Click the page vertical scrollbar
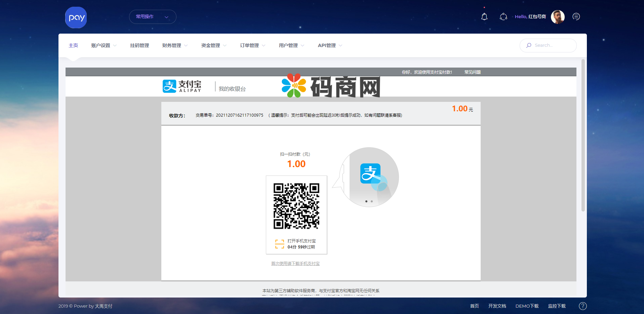Screen dimensions: 644x314 (583, 135)
